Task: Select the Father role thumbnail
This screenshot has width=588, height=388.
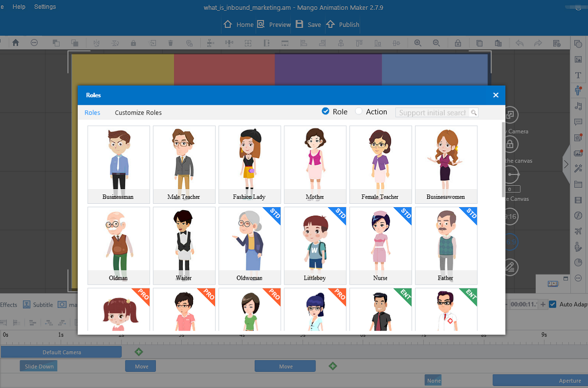Action: pyautogui.click(x=446, y=245)
